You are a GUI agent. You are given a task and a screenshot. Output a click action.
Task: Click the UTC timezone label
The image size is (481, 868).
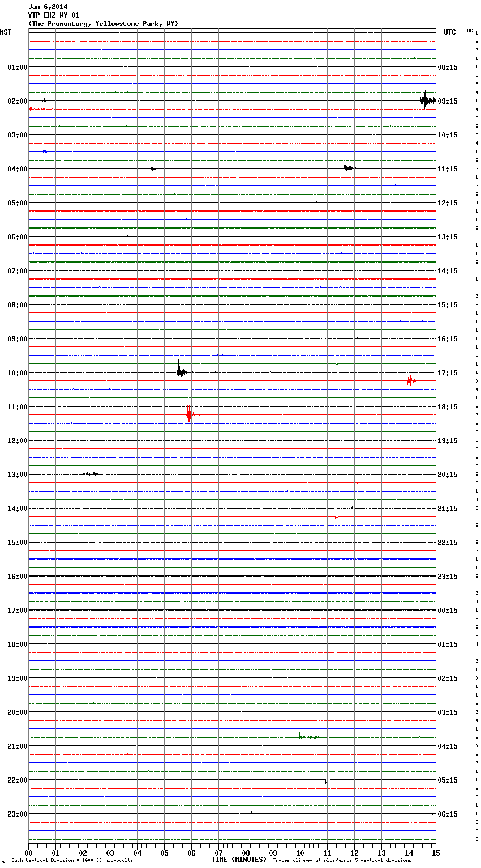[449, 32]
